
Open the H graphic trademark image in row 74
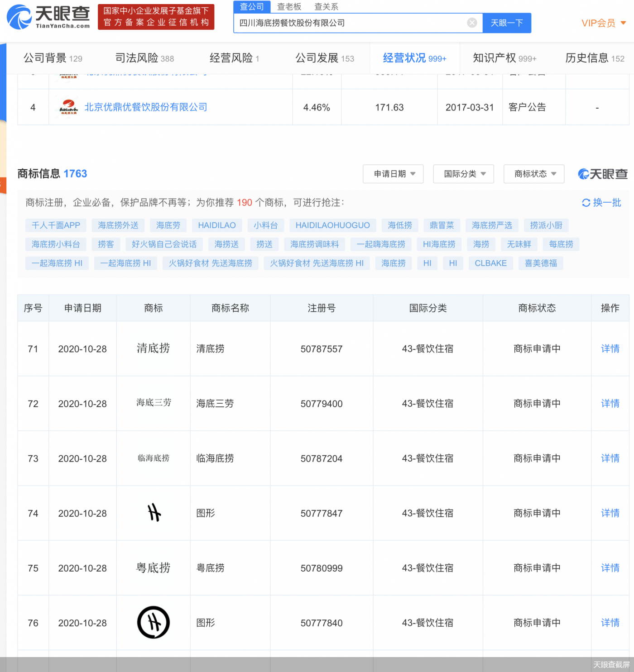153,513
